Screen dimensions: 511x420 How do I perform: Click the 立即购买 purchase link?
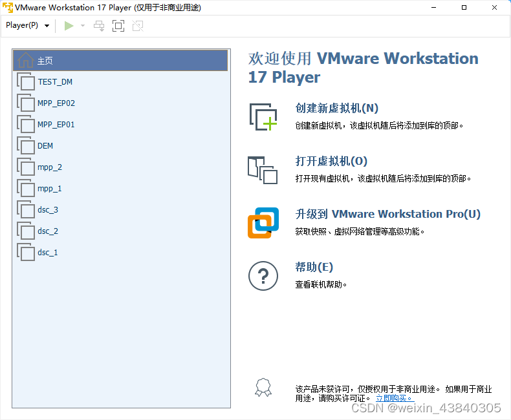(x=395, y=398)
